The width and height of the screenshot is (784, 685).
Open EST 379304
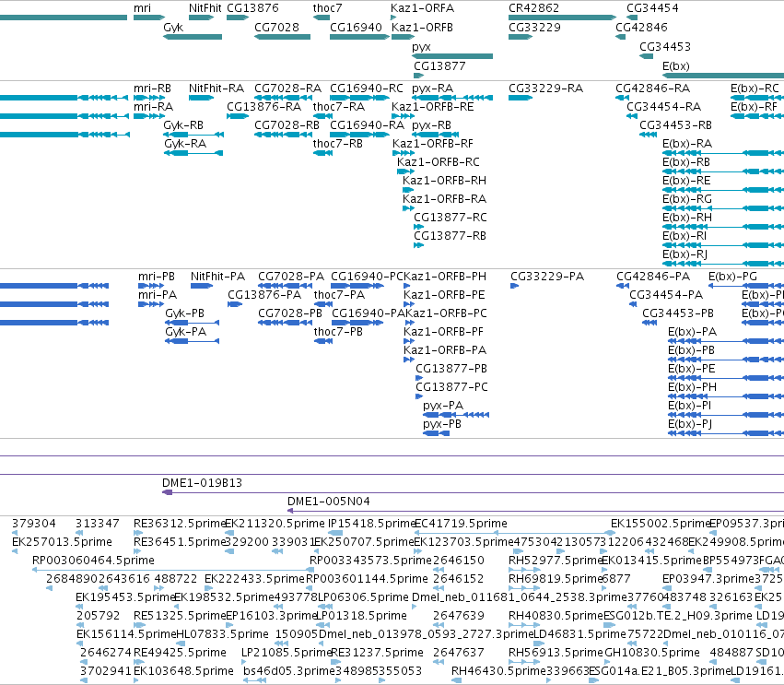(34, 524)
